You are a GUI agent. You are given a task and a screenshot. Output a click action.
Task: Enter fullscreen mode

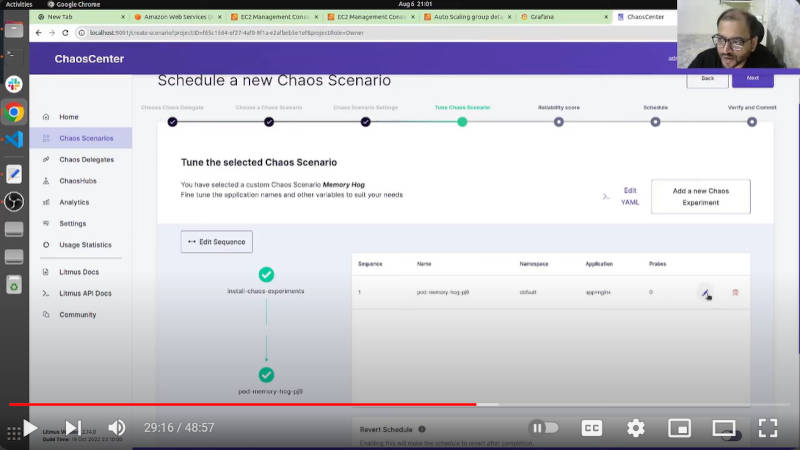[768, 428]
